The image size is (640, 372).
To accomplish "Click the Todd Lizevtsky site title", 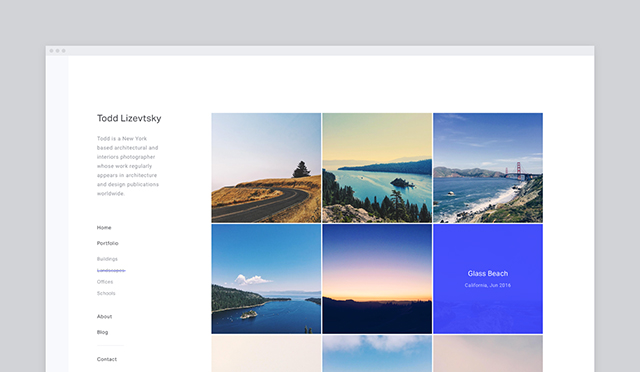I will click(x=129, y=118).
